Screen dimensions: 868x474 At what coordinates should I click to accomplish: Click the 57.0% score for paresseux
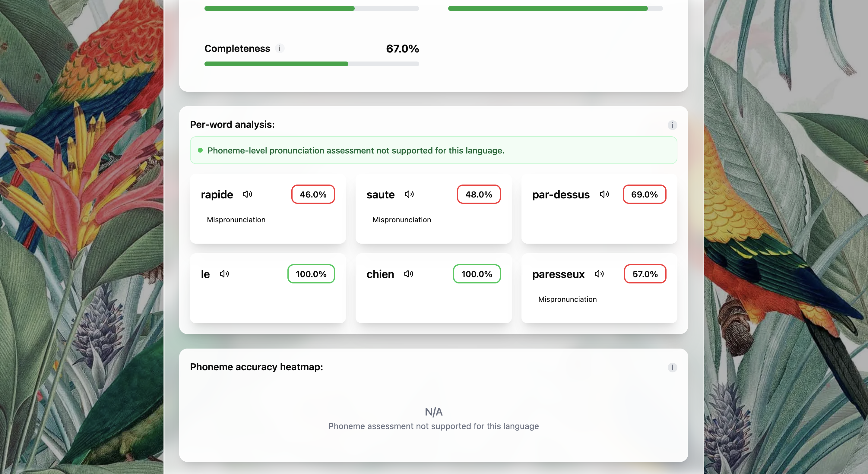point(645,274)
